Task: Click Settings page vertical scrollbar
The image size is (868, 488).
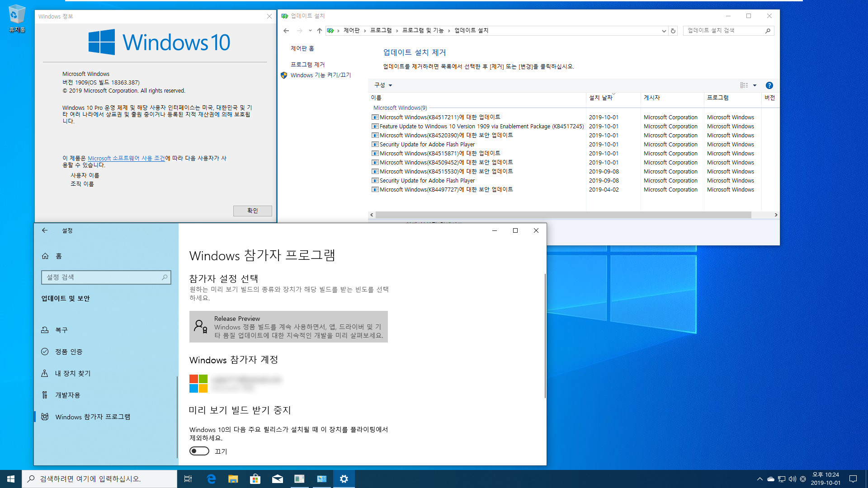Action: tap(545, 336)
